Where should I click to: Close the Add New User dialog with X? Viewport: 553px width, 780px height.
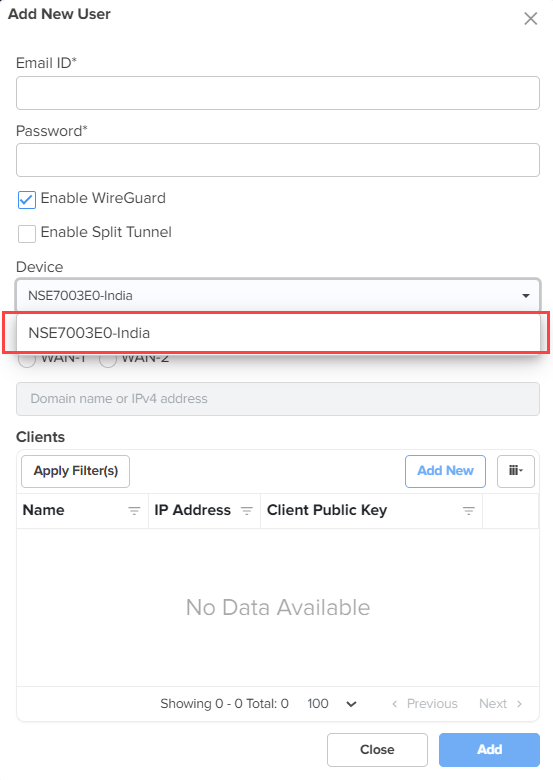pos(531,18)
